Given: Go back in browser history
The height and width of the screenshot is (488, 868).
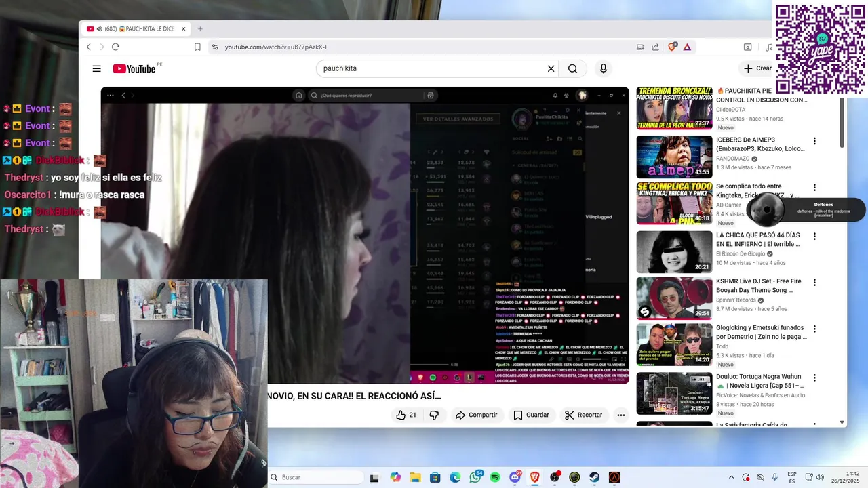Looking at the screenshot, I should [x=88, y=47].
